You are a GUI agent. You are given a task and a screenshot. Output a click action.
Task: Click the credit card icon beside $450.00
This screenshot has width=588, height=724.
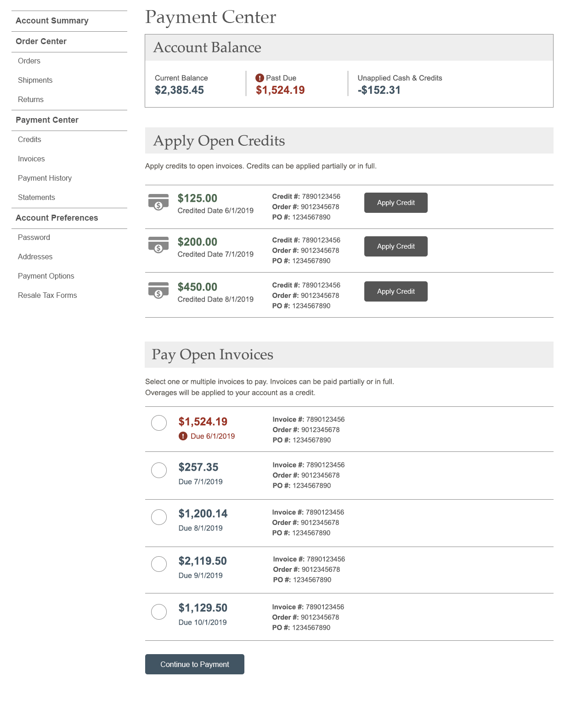tap(158, 291)
